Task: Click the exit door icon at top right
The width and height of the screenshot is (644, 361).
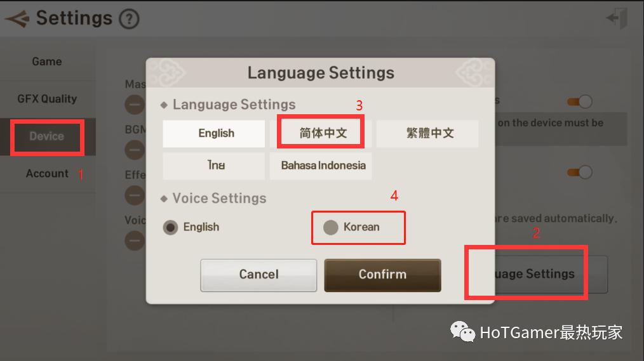Action: point(617,18)
